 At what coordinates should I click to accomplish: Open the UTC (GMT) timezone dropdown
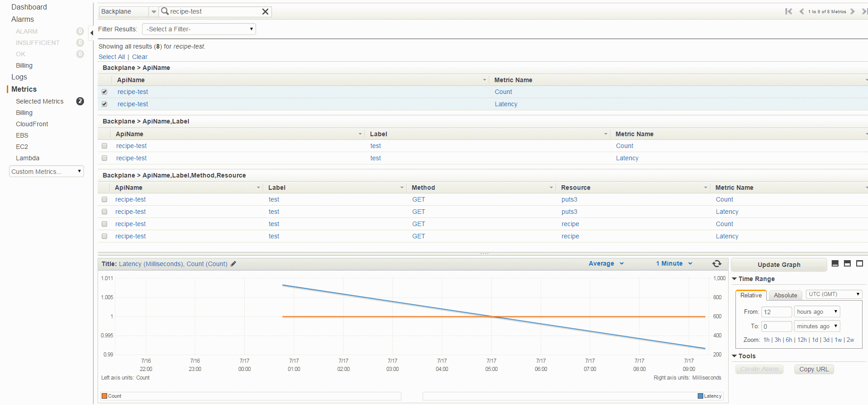coord(834,294)
